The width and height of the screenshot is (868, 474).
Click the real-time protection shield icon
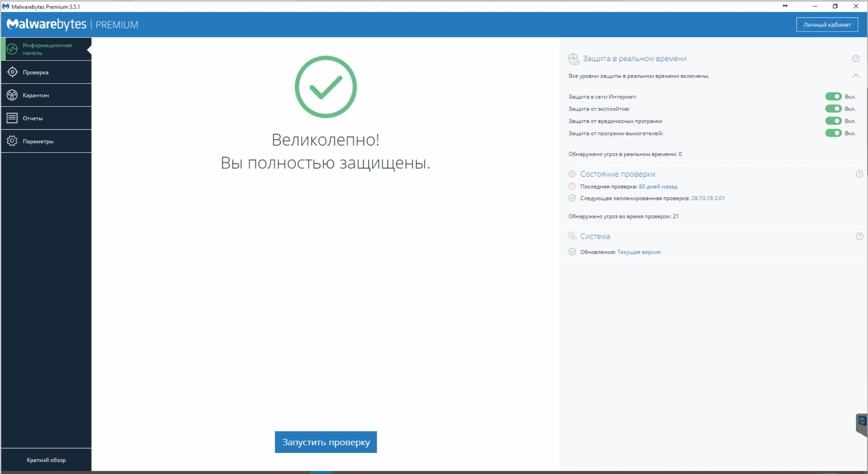point(574,59)
